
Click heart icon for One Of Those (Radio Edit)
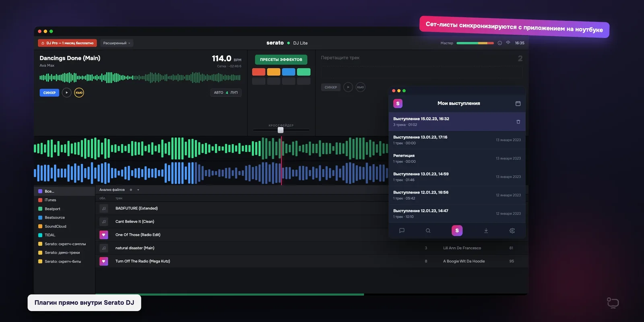pos(103,235)
